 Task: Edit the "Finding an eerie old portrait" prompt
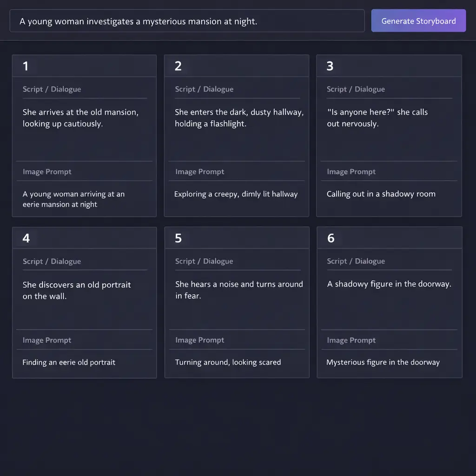click(69, 363)
